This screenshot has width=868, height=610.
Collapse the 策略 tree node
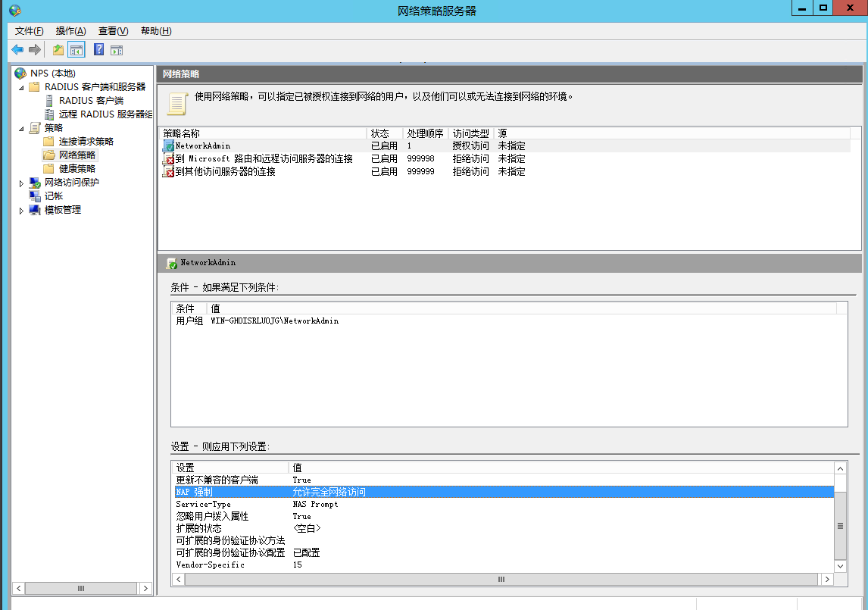point(21,129)
